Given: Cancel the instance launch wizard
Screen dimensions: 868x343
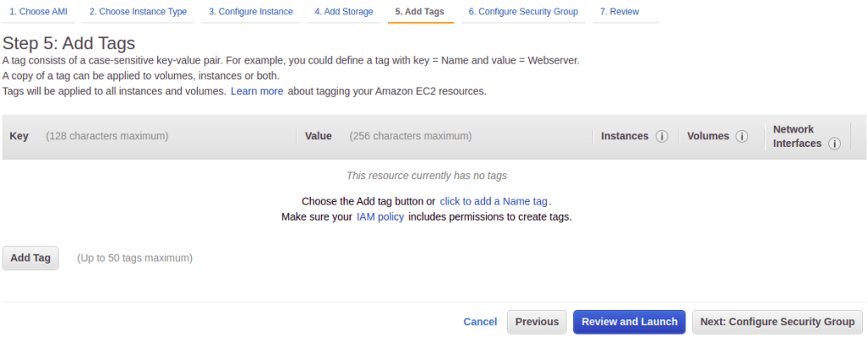Looking at the screenshot, I should (480, 322).
